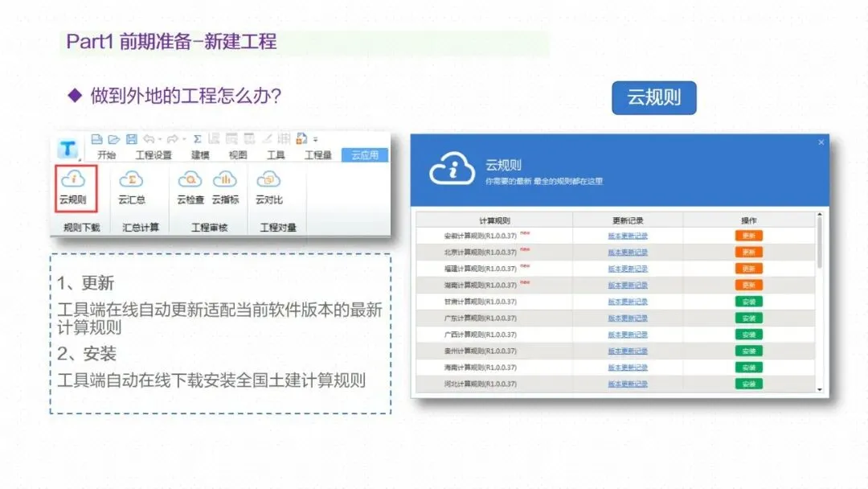
Task: Select the 广东计算规则(R1.0.0.37) row text
Action: (x=480, y=318)
